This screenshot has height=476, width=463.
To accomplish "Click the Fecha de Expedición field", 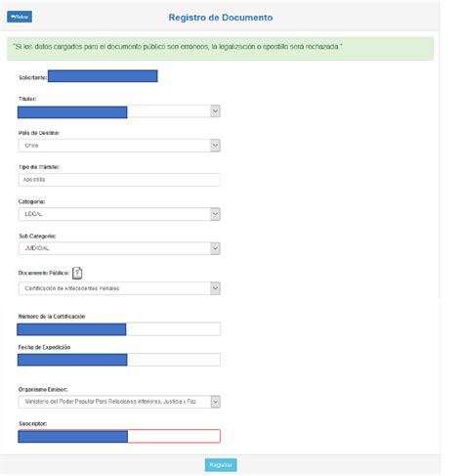I will point(119,360).
